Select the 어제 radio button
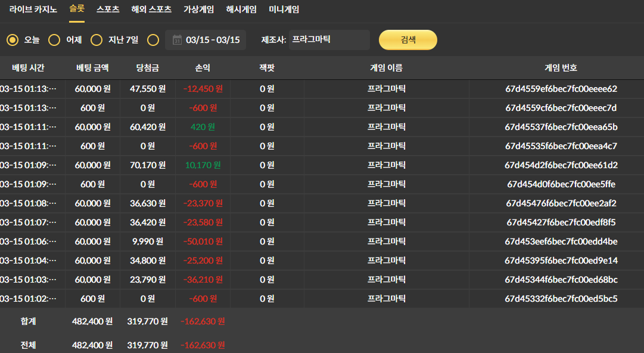Image resolution: width=644 pixels, height=353 pixels. (54, 40)
